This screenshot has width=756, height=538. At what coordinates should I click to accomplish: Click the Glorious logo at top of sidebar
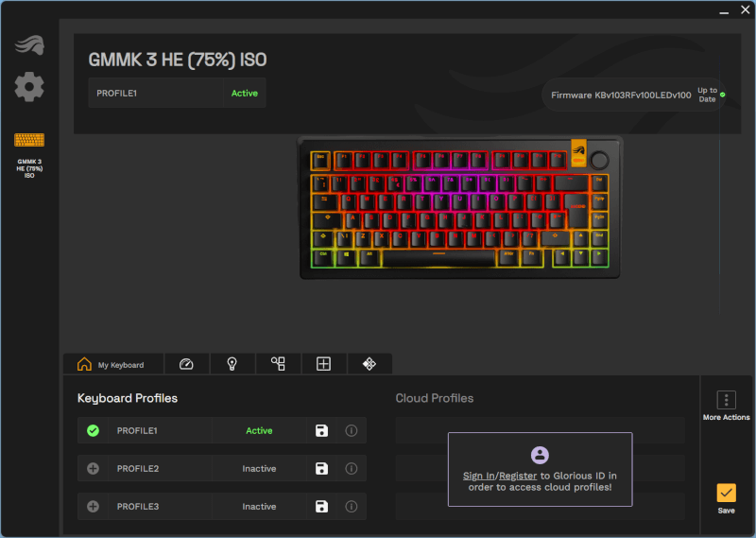click(x=29, y=44)
